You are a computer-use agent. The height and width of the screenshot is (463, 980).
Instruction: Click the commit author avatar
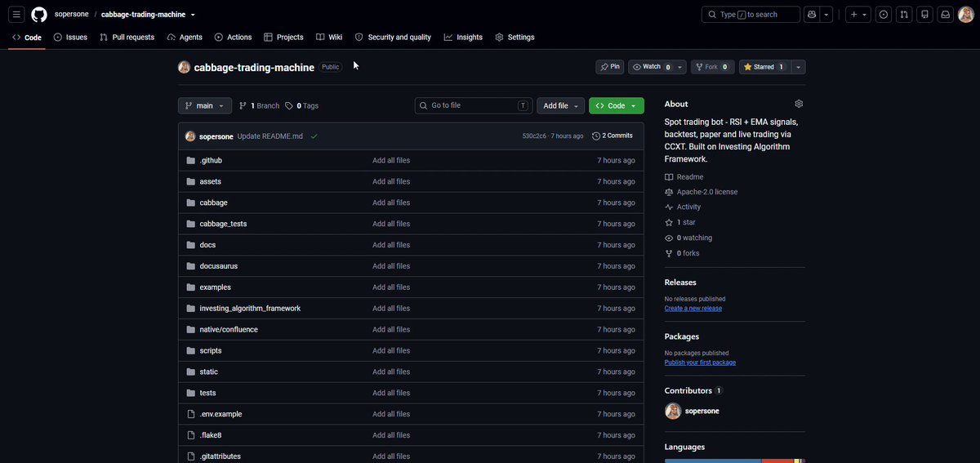click(190, 136)
